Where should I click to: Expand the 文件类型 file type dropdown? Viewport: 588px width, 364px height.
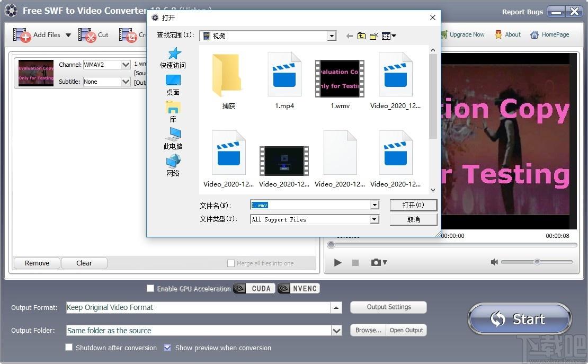[x=374, y=219]
